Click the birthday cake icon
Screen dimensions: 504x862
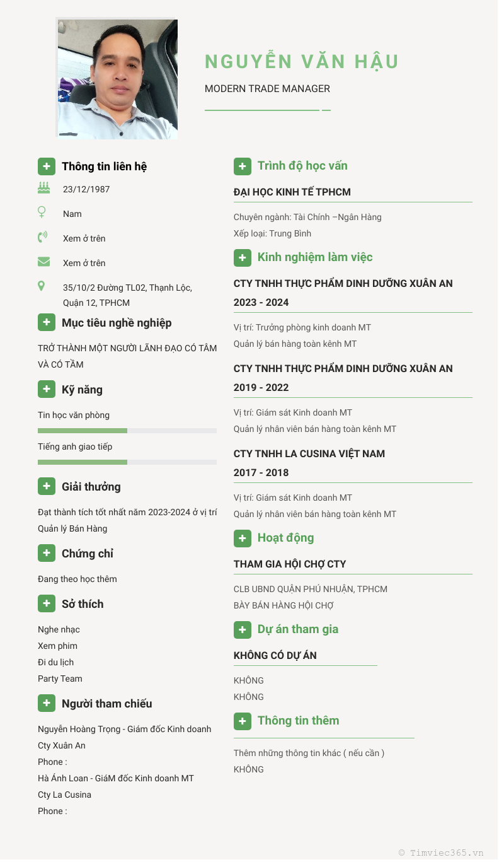point(43,187)
